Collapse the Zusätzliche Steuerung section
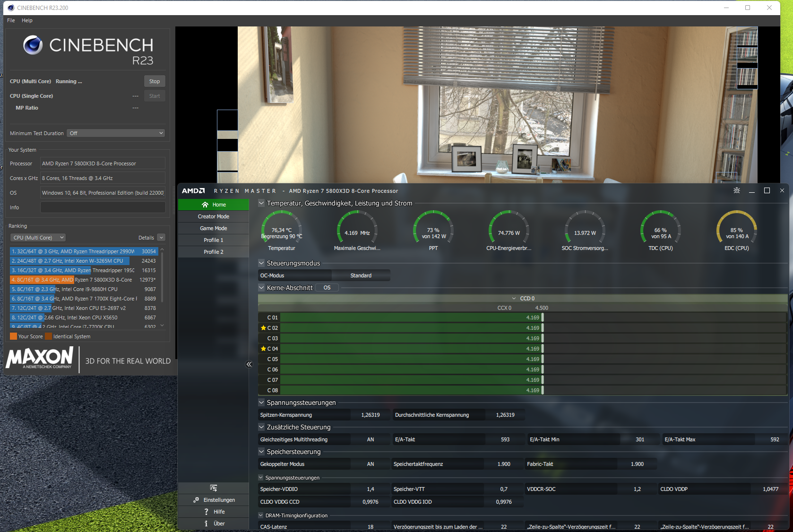Image resolution: width=793 pixels, height=532 pixels. pyautogui.click(x=261, y=427)
